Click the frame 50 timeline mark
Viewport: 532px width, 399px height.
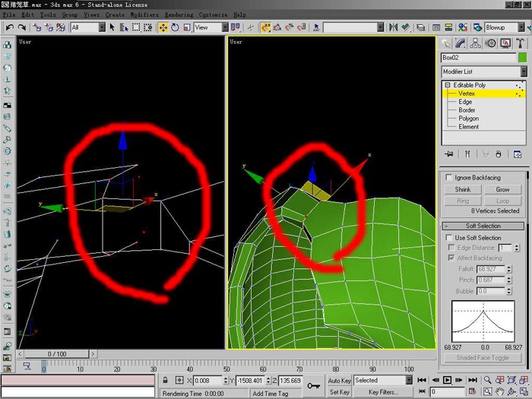click(226, 369)
